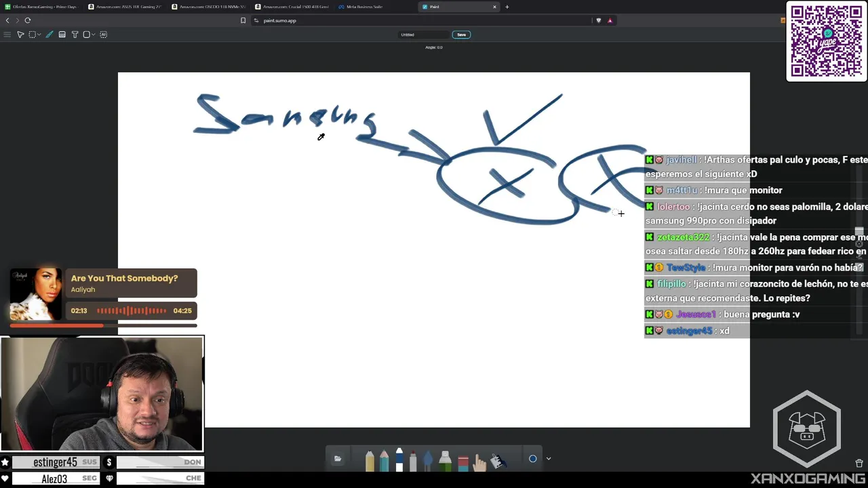
Task: Switch to the Meta Business Suite tab
Action: tap(375, 7)
